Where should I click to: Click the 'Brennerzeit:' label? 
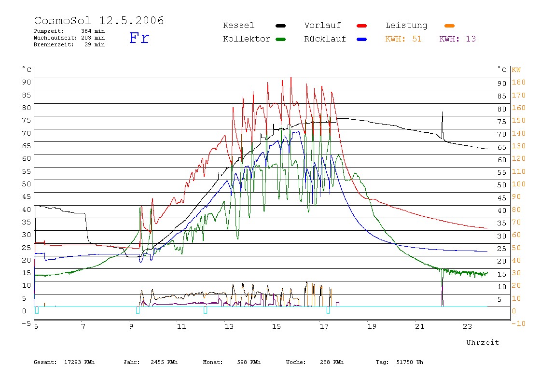point(54,44)
